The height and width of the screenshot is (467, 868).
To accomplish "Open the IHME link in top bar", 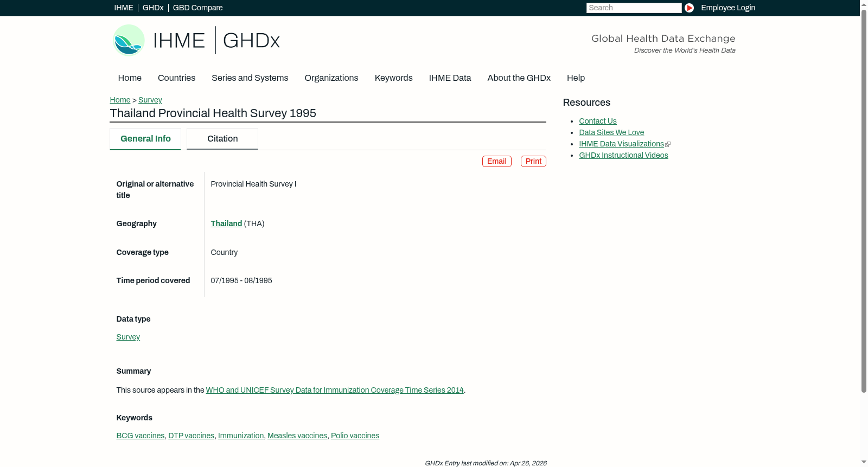I will tap(124, 8).
